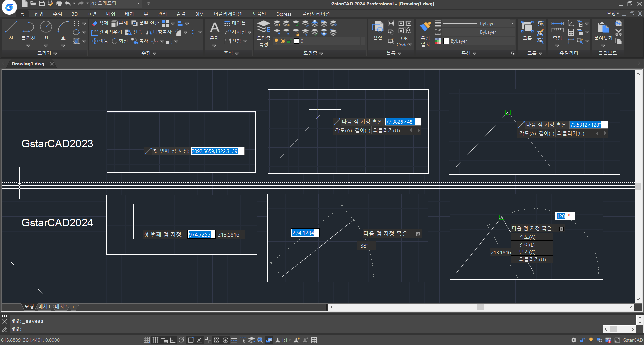Screen dimensions: 644x345
Task: Click the Erase (삭제) tool
Action: point(100,23)
